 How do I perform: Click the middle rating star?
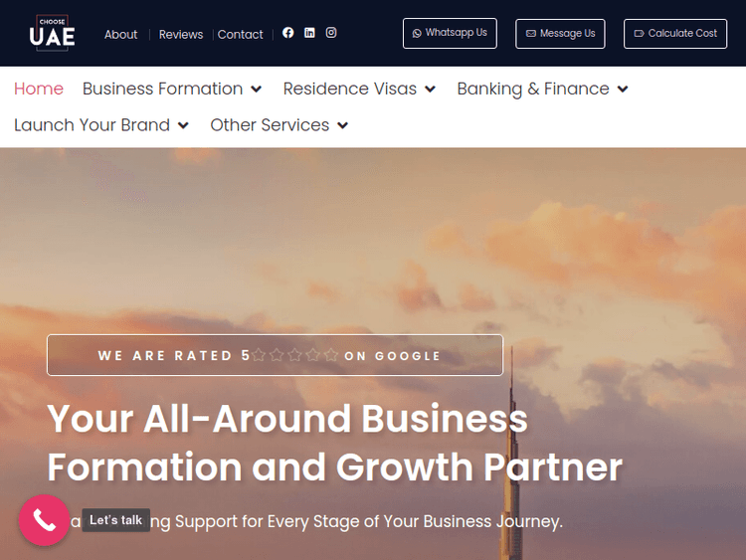(x=295, y=355)
